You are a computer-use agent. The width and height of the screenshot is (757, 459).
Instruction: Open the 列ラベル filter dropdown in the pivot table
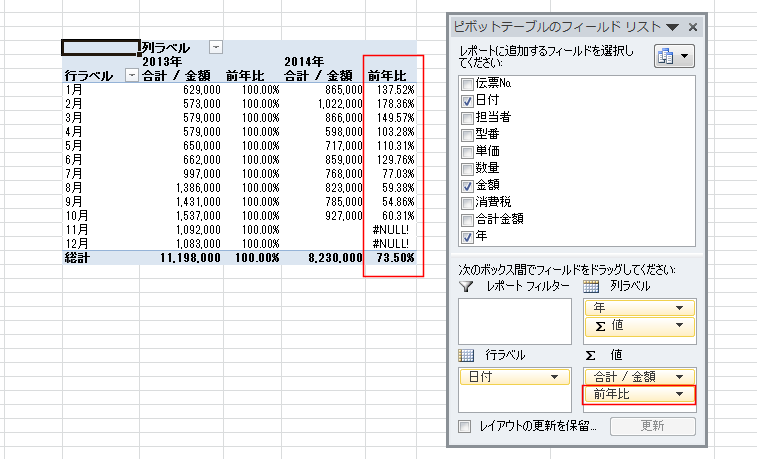pos(216,47)
